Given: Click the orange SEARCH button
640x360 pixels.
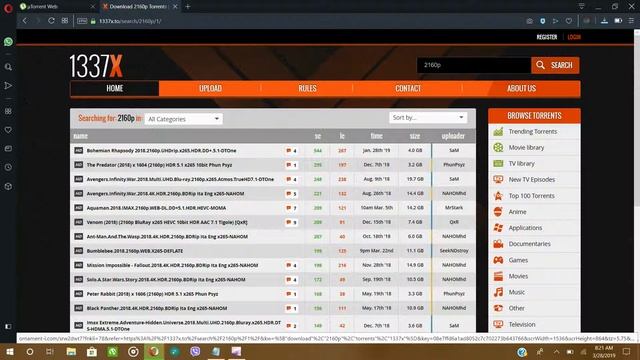Looking at the screenshot, I should click(x=555, y=65).
